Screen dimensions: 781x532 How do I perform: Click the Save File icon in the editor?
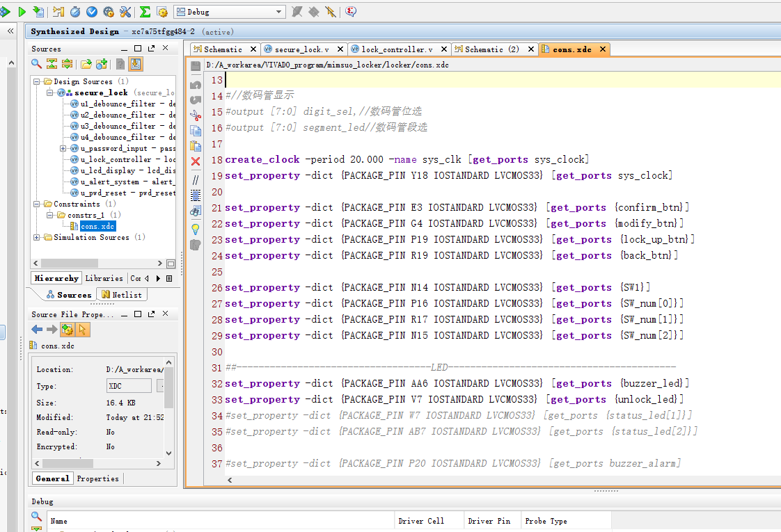click(195, 66)
